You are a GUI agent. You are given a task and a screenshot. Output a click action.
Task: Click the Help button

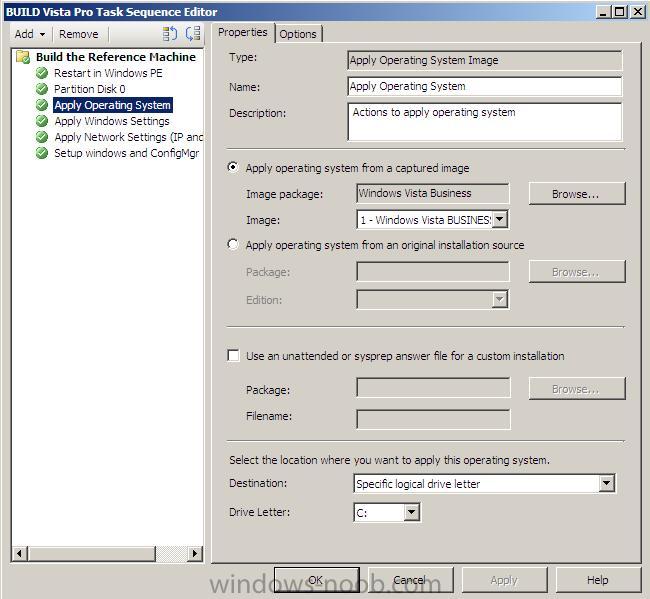point(598,580)
